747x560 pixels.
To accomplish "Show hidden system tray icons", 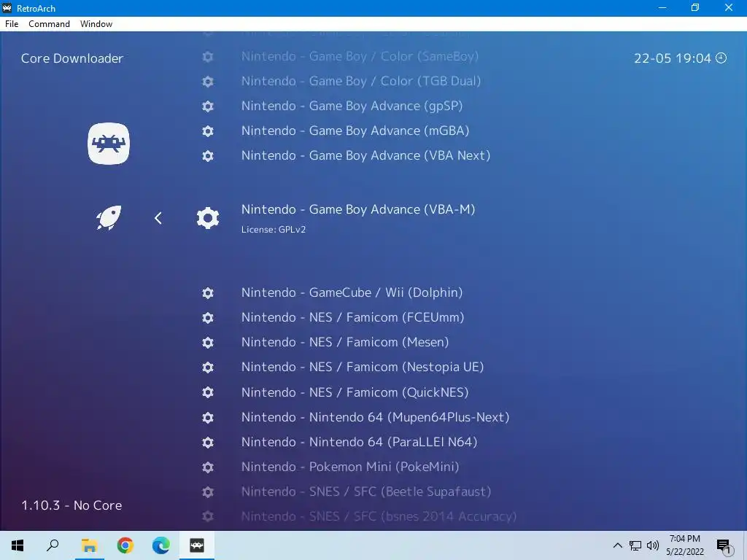I will click(617, 545).
